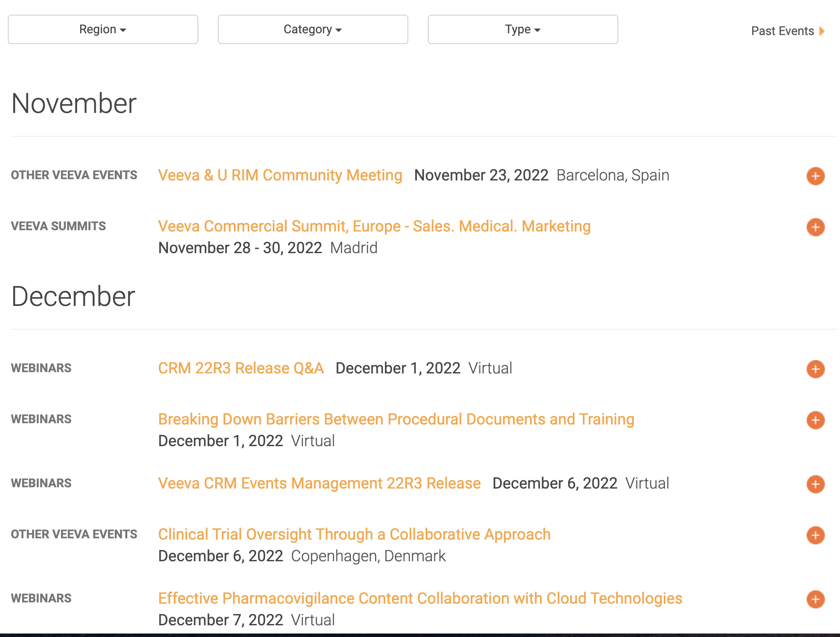
Task: Go to Past Events
Action: coord(782,31)
